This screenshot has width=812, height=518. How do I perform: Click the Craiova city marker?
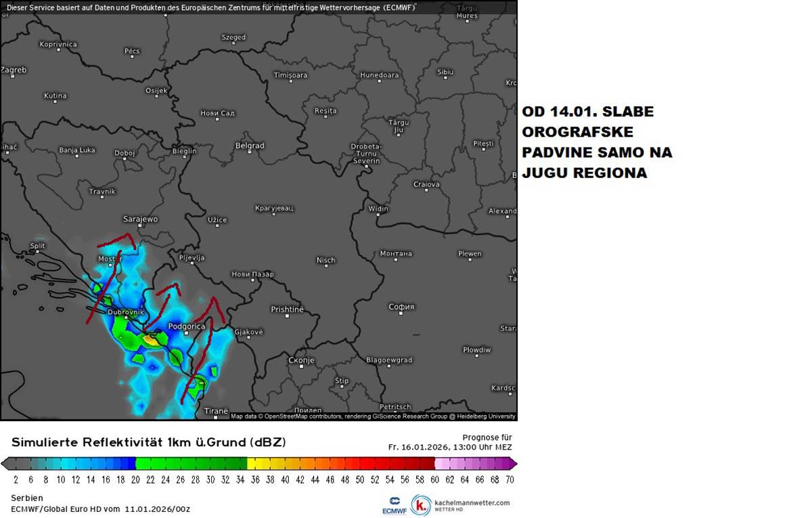(x=426, y=190)
